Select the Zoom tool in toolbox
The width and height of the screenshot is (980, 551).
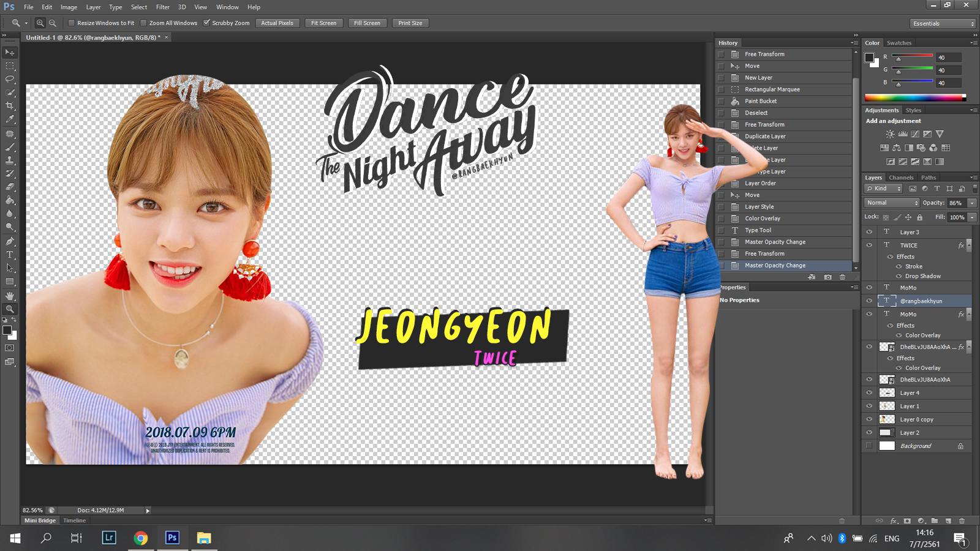tap(10, 309)
